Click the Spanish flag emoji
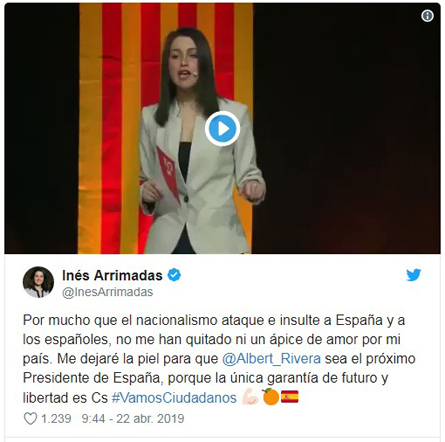445x442 pixels. tap(290, 397)
